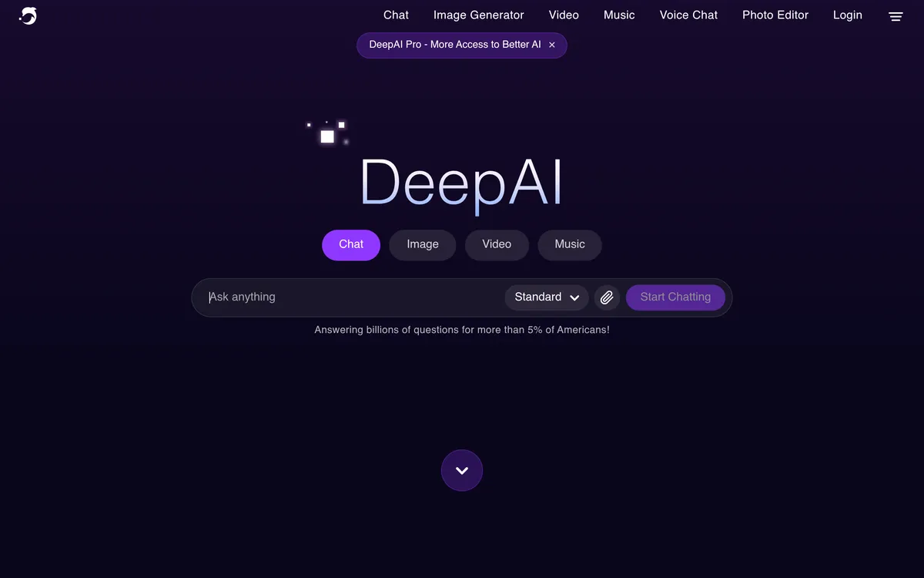Open the Voice Chat navigation link
The image size is (924, 578).
pos(688,15)
